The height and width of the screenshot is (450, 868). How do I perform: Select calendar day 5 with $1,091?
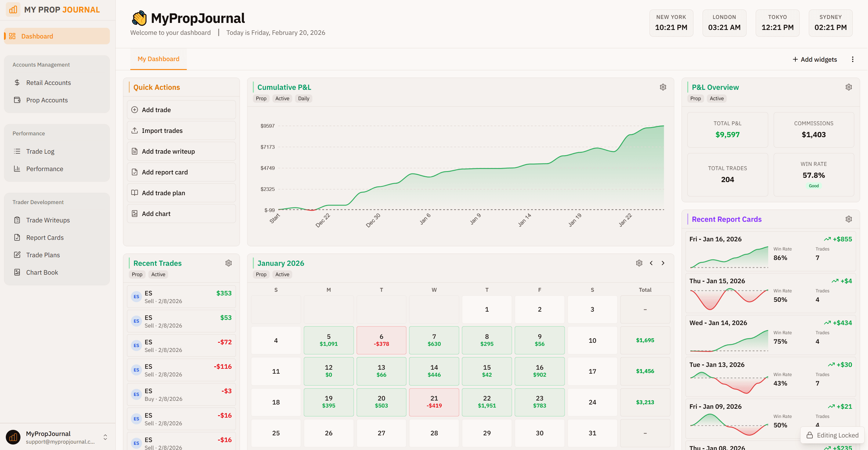coord(328,340)
